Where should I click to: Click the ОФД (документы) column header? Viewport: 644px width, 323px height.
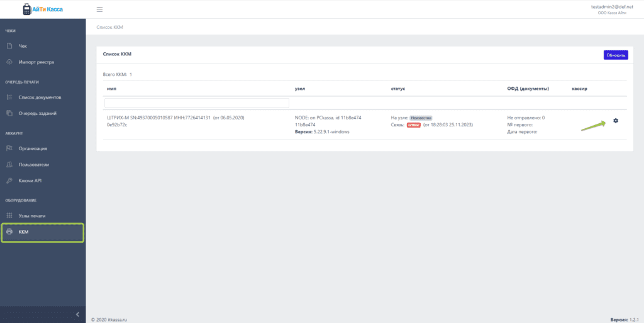pos(528,89)
